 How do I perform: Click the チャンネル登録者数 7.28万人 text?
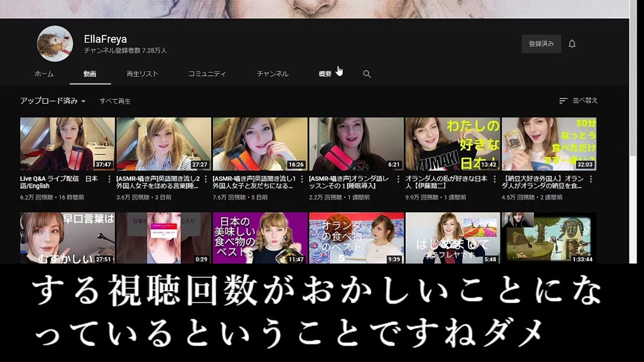coord(125,51)
